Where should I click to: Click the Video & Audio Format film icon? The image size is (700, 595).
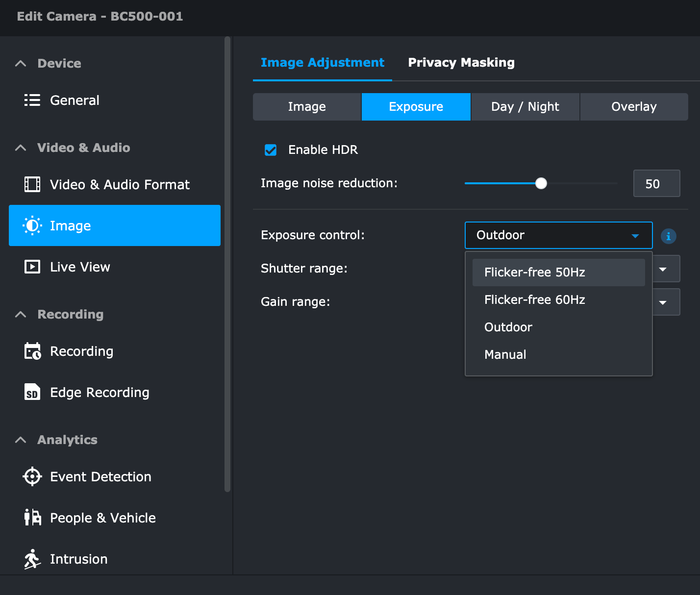32,185
